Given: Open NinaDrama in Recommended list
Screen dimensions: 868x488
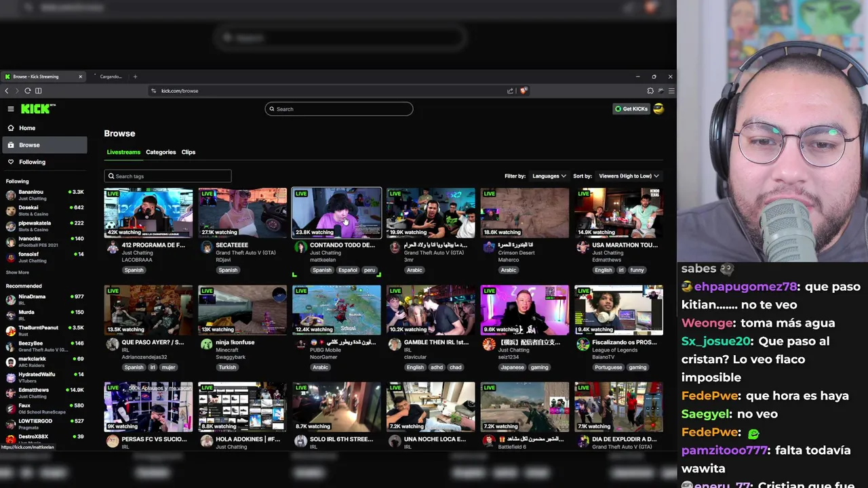Looking at the screenshot, I should pos(45,300).
